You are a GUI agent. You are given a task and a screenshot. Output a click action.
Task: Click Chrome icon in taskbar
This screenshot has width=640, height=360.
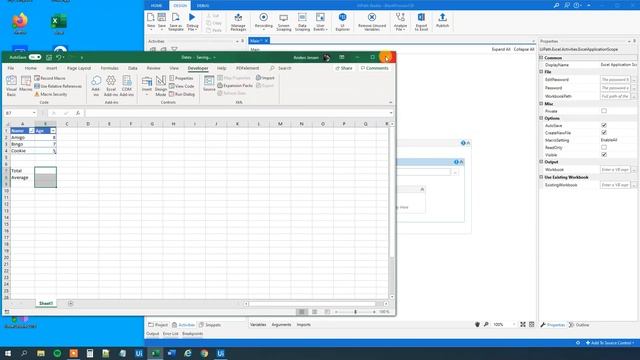[x=204, y=353]
